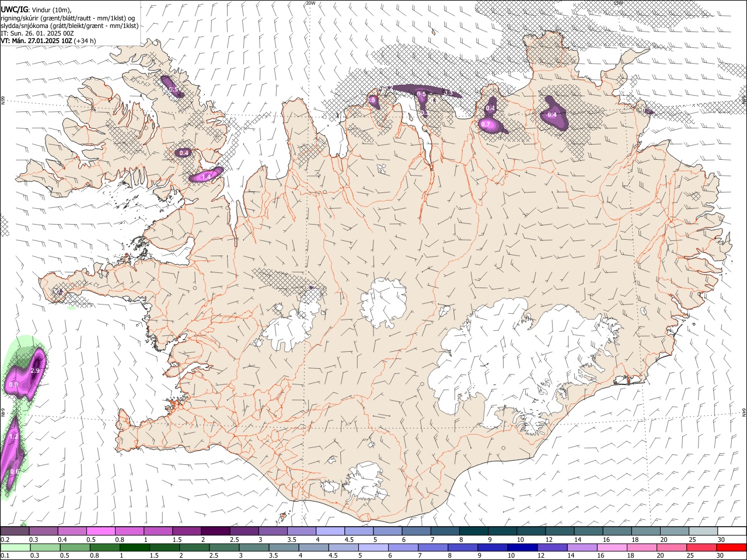Screen dimensions: 747x560
Task: Click the red 30 mm rain legend swatch
Action: point(730,548)
